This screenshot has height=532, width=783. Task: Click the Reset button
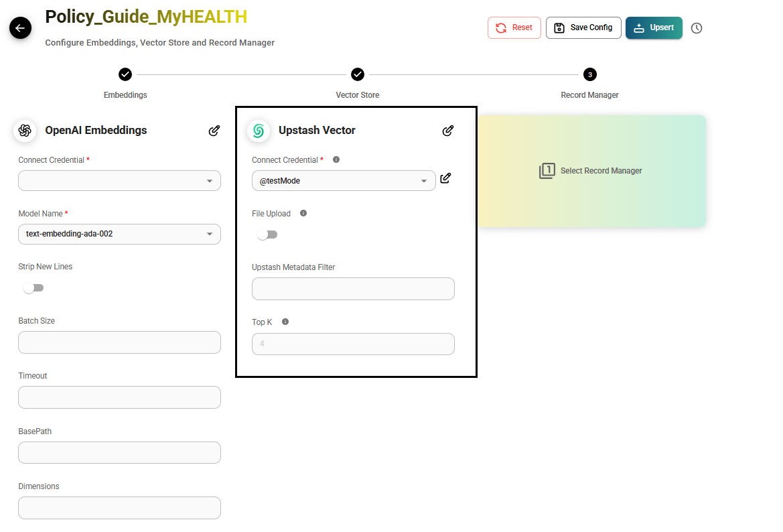(514, 28)
